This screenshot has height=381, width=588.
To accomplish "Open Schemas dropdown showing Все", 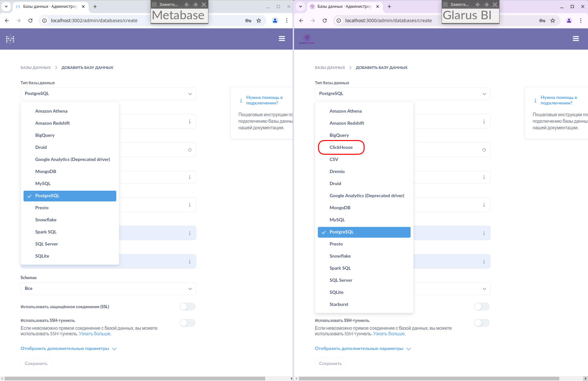I will (108, 289).
